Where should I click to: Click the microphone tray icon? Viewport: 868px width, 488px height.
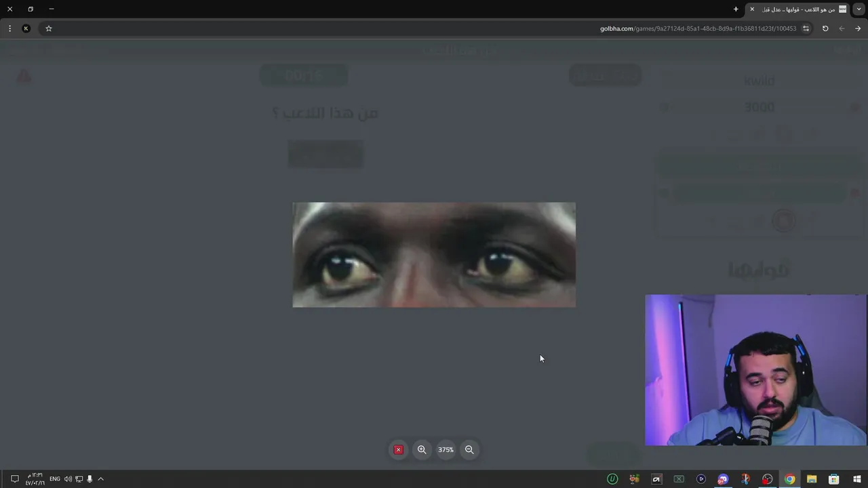pos(90,479)
